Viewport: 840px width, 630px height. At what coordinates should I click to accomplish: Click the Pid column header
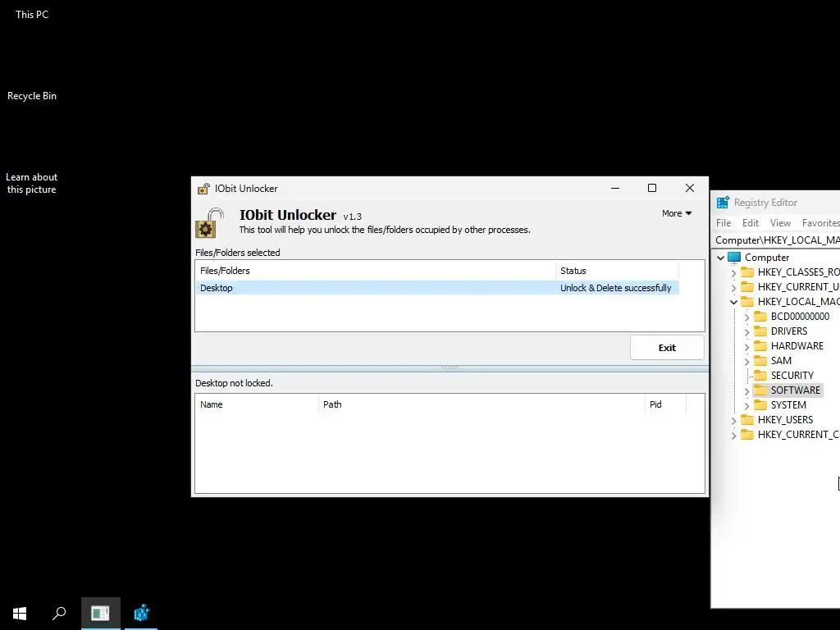coord(665,404)
